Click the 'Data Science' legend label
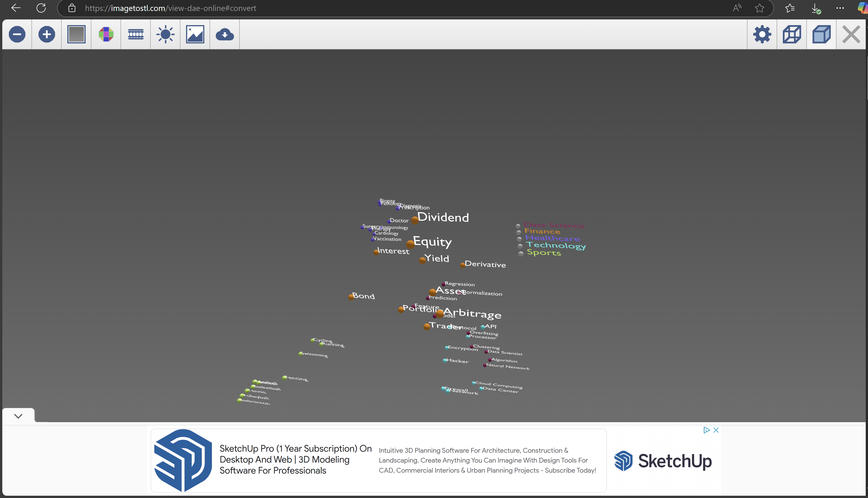 click(x=554, y=225)
